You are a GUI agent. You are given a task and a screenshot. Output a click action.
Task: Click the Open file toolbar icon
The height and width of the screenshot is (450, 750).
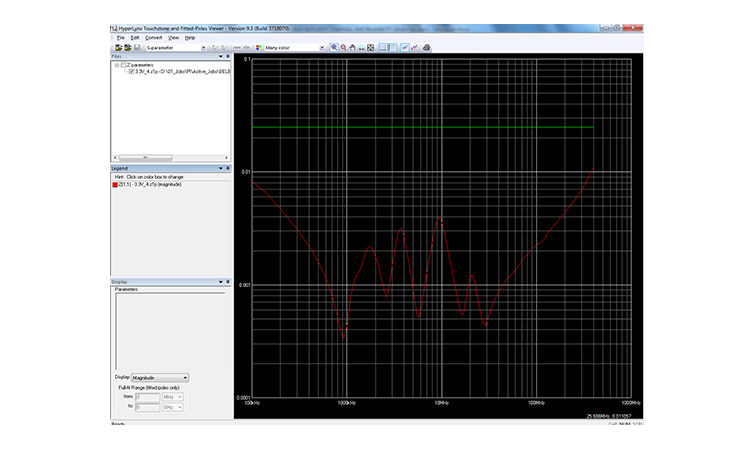pyautogui.click(x=118, y=48)
